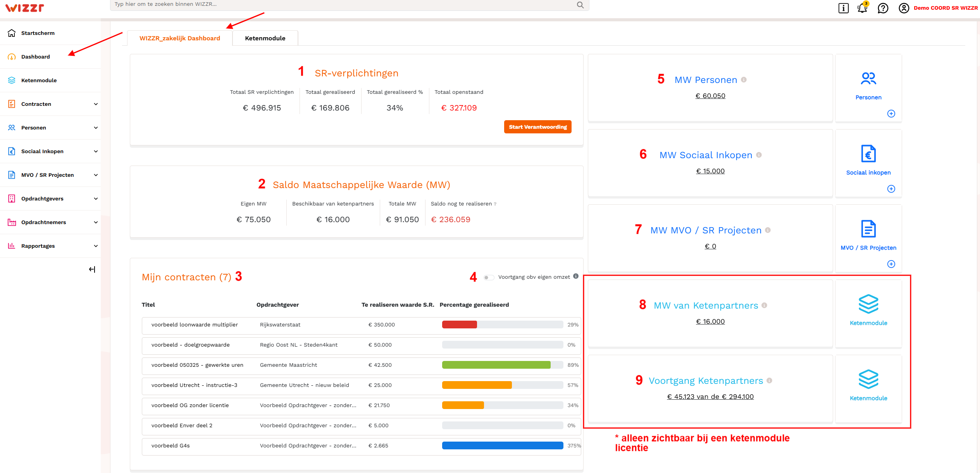Click progress bar of voorbeeld loonwaarde multiplier

point(503,325)
